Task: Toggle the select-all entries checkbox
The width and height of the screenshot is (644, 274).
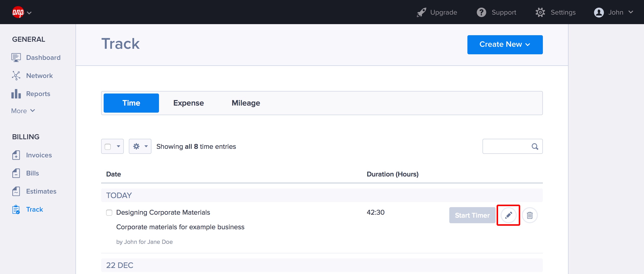Action: click(108, 147)
